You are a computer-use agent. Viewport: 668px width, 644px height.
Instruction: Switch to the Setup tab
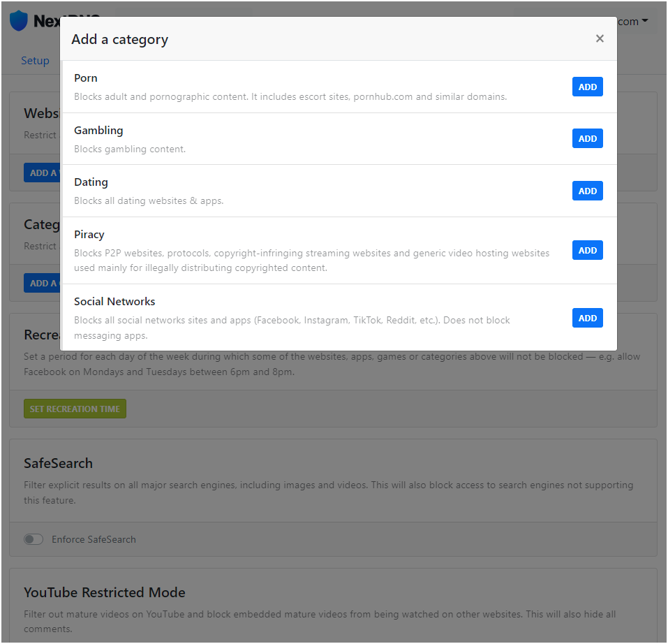click(35, 61)
